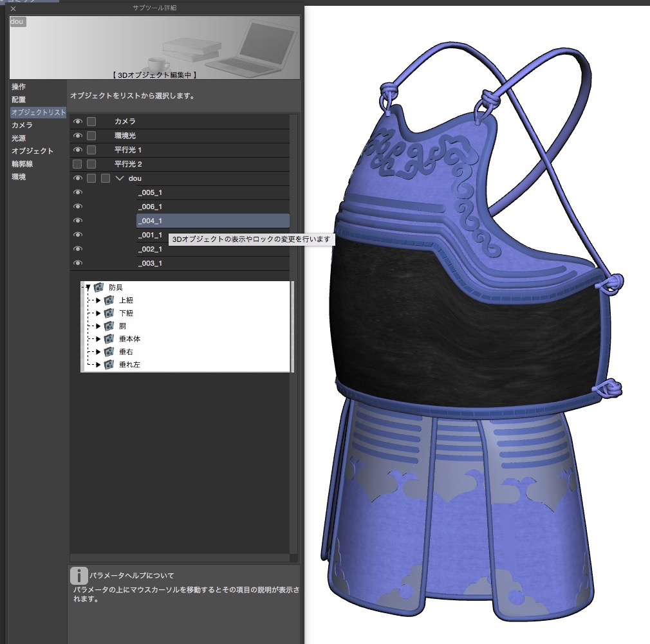Click the 垂右 node icon
Viewport: 650px width, 644px height.
pyautogui.click(x=109, y=352)
